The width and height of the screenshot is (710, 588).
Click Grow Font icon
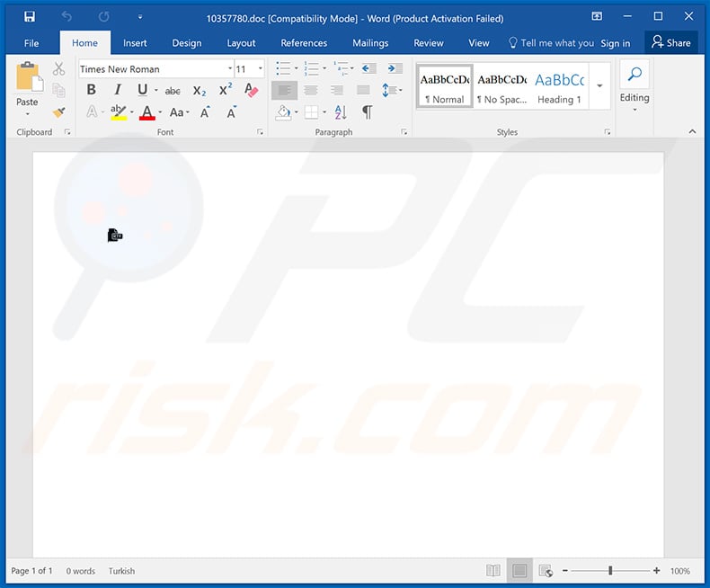[205, 111]
